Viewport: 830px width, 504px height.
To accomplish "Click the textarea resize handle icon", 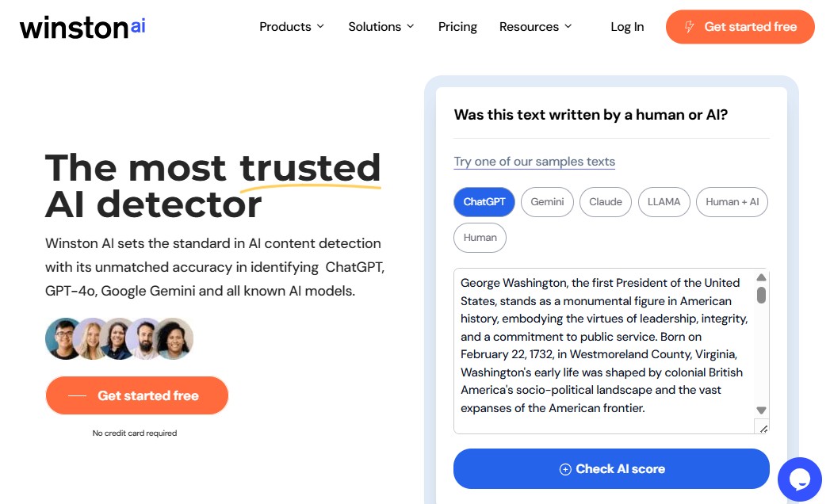I will [x=763, y=428].
